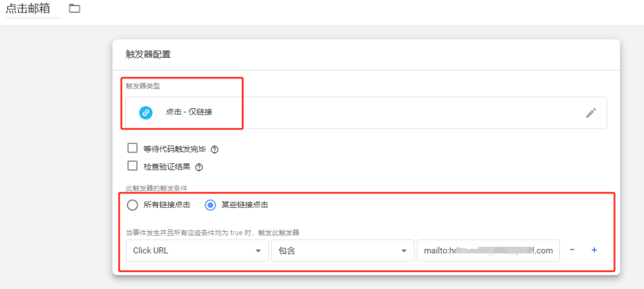Select 所有链接点击 radio option

point(132,205)
